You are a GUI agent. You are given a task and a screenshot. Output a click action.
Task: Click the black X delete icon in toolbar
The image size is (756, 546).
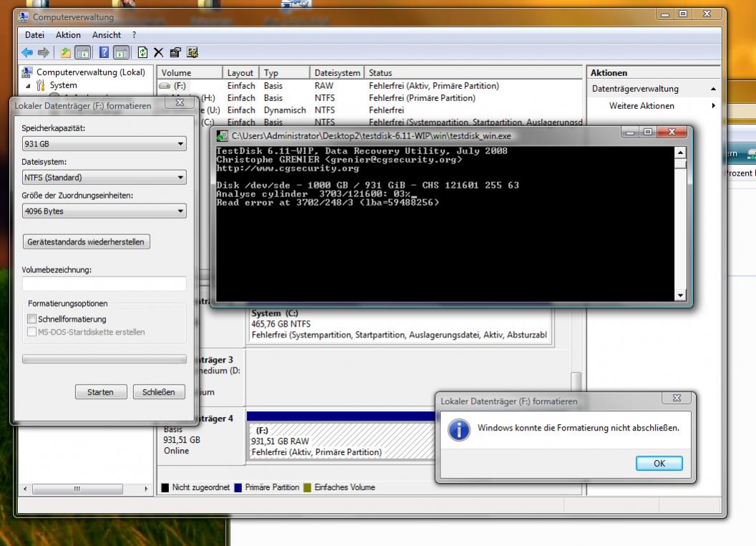159,52
